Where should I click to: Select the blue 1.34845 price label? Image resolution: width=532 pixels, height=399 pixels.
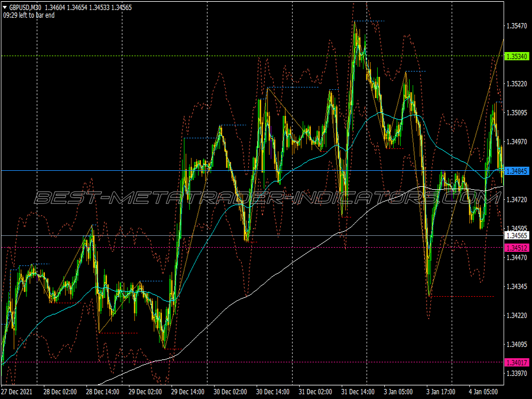tap(517, 171)
